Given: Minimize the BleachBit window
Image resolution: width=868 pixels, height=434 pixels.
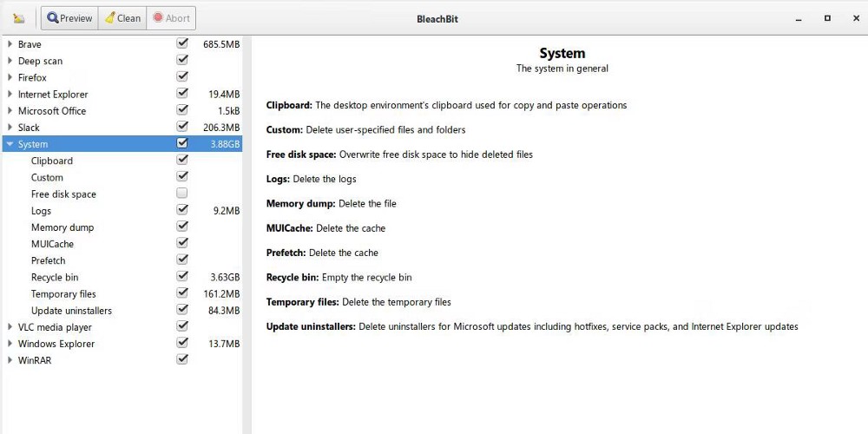Looking at the screenshot, I should click(x=799, y=18).
